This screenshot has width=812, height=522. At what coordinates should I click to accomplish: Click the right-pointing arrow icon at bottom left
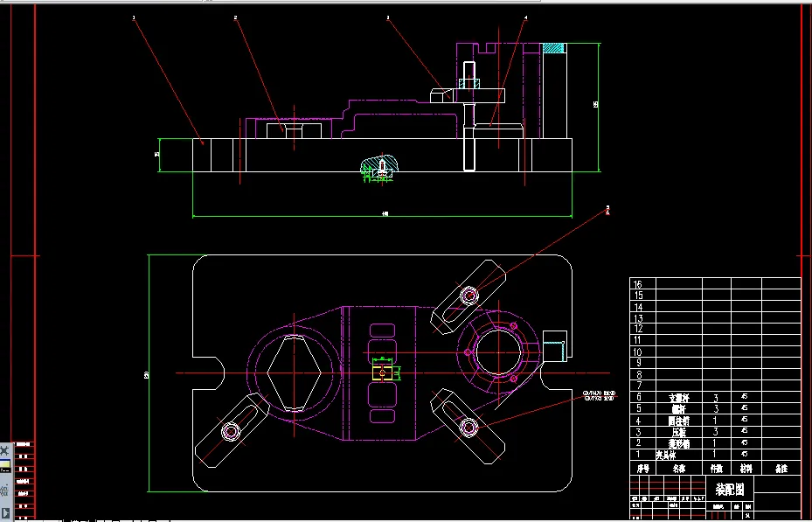coord(6,513)
